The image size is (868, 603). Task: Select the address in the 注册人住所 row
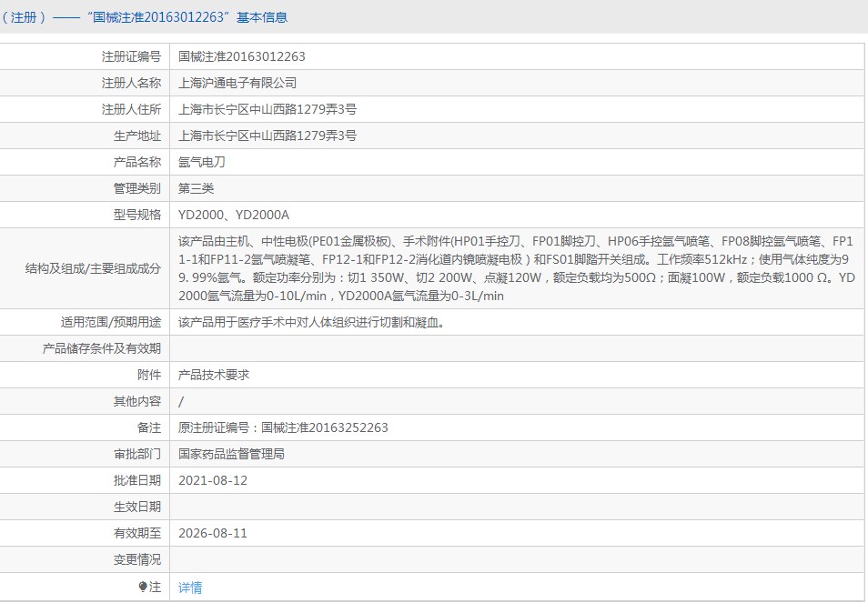[267, 109]
